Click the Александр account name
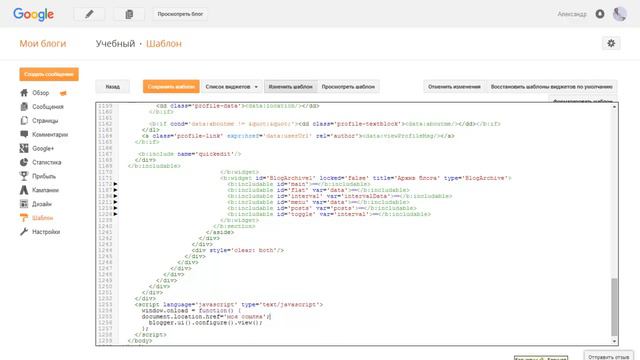The image size is (640, 360). click(572, 14)
